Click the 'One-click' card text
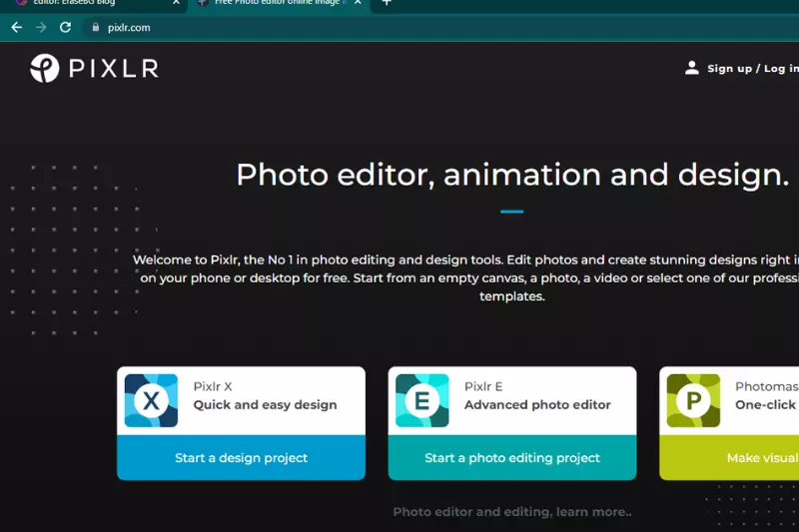 point(766,405)
